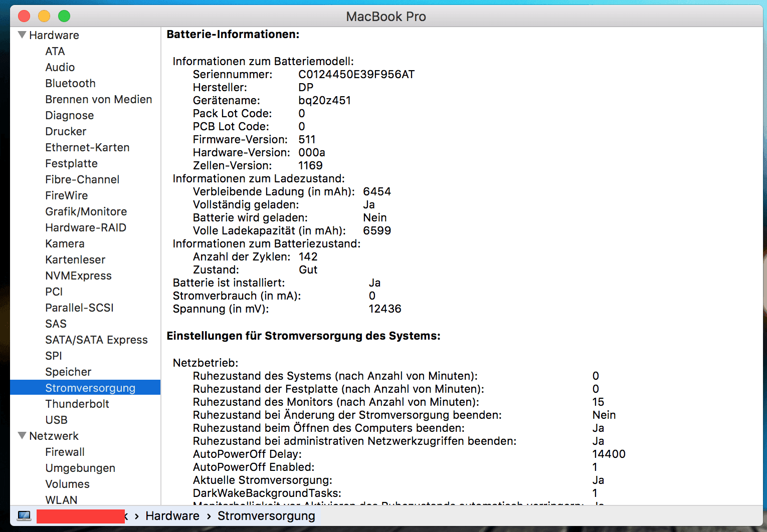This screenshot has width=767, height=532.
Task: Open the Parallel-SCSI entry
Action: (80, 308)
